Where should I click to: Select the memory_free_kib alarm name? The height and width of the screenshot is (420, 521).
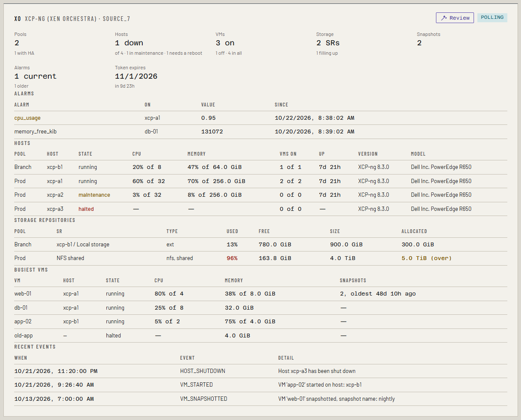click(35, 132)
